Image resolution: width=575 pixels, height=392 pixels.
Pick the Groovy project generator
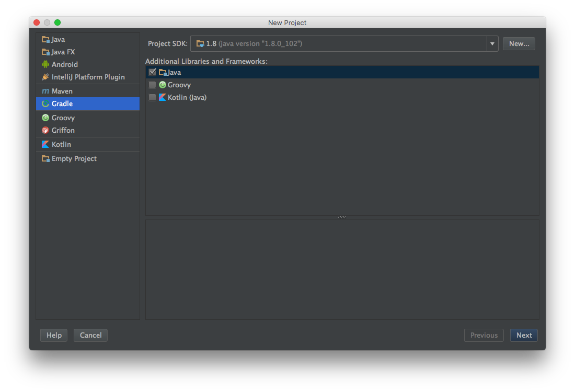click(x=62, y=118)
